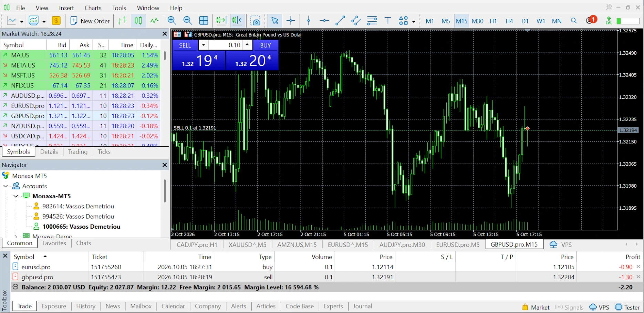
Task: Toggle candlestick chart mode
Action: click(x=138, y=21)
